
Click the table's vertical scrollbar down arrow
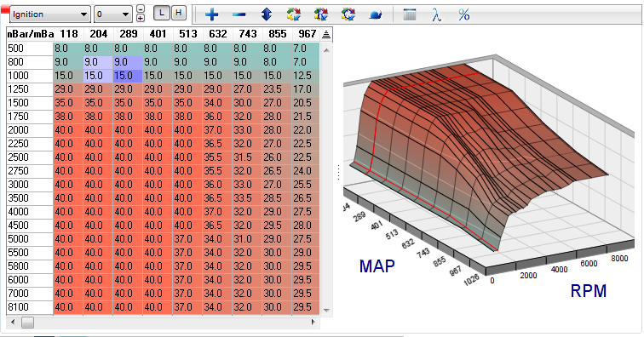[x=326, y=311]
